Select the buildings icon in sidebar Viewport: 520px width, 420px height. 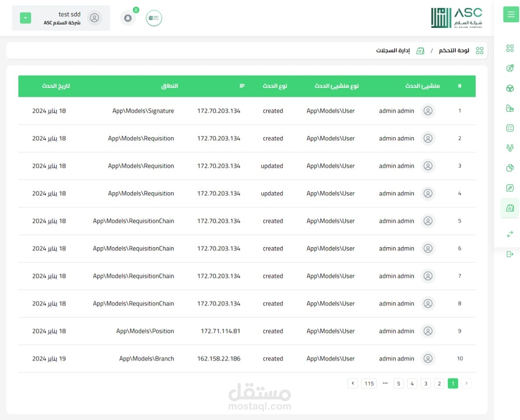(510, 108)
